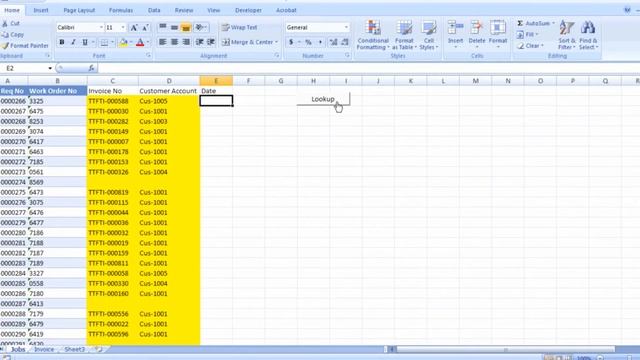This screenshot has height=360, width=640.
Task: Decrease font size with the Shrink Font icon
Action: 145,28
